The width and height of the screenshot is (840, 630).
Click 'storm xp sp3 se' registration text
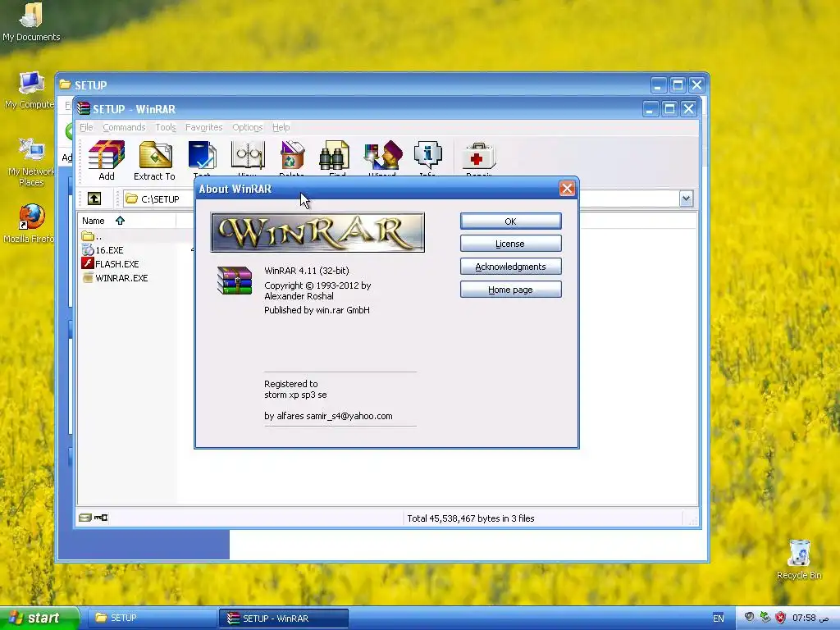[295, 395]
